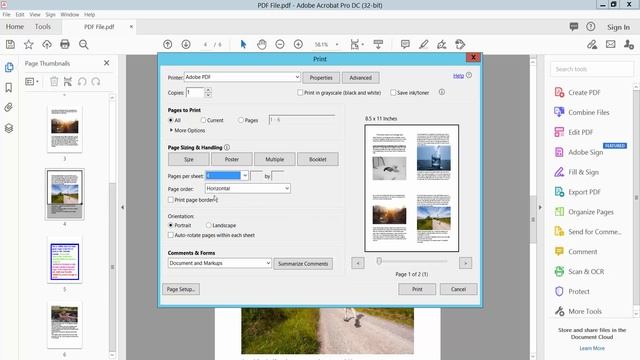Screen dimensions: 640x360
Task: Click the magnifier search icon in toolbar
Action: pos(84,44)
